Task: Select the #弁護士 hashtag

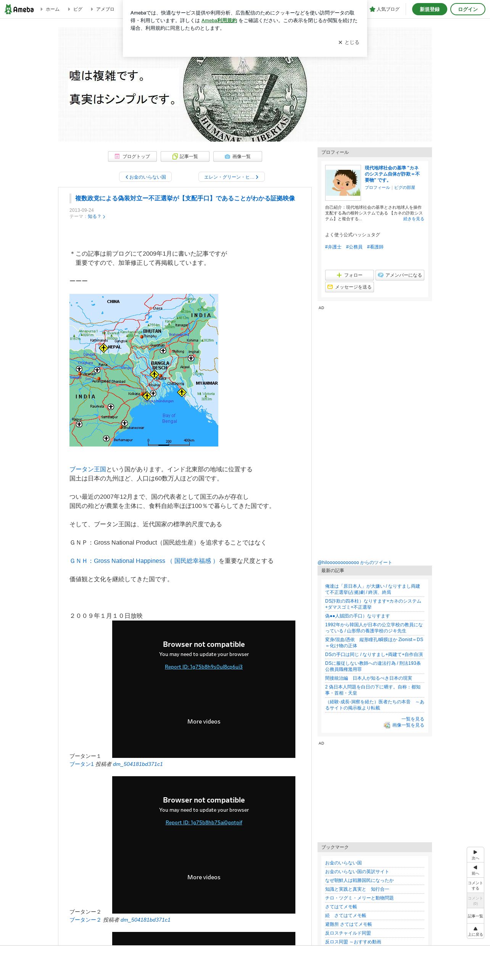Action: tap(333, 247)
